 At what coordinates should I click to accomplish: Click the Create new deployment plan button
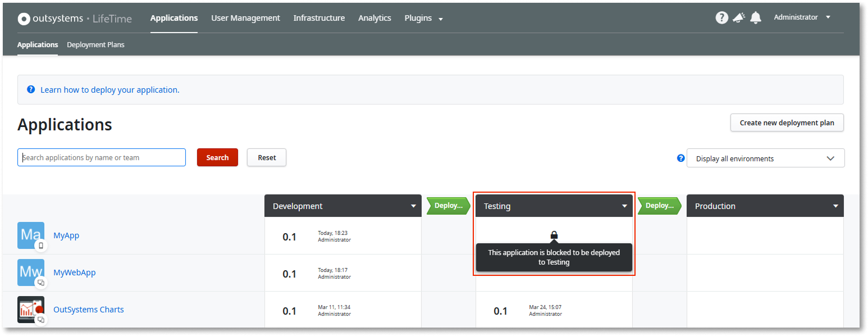point(787,122)
